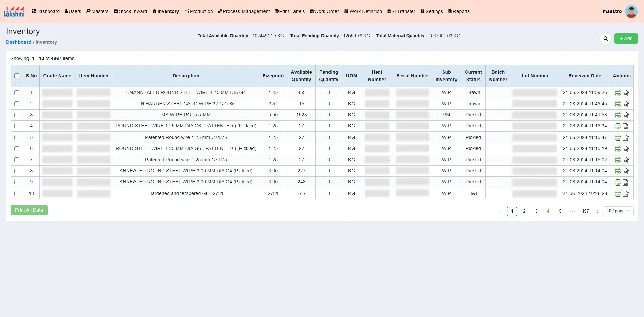Open the maestro user avatar
This screenshot has width=644, height=317.
tap(631, 11)
